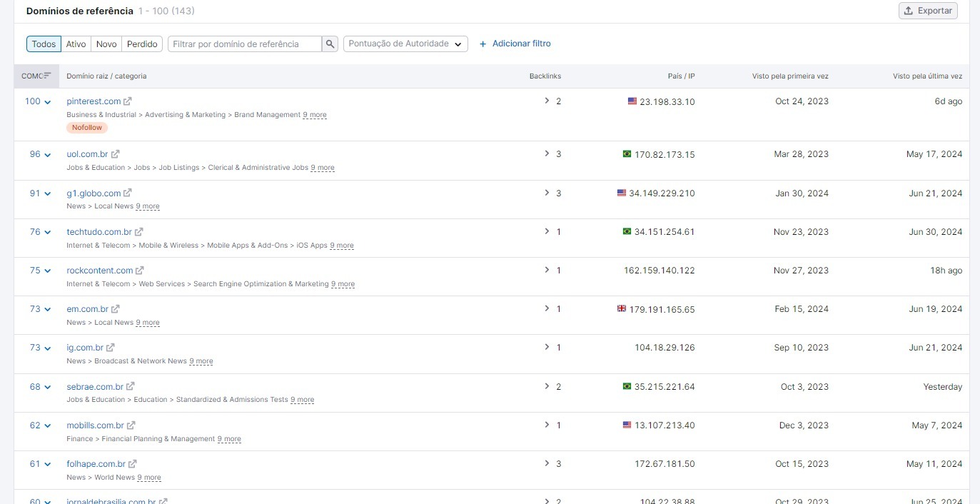Expand backlinks arrow for g1.globo.com row

(x=547, y=193)
